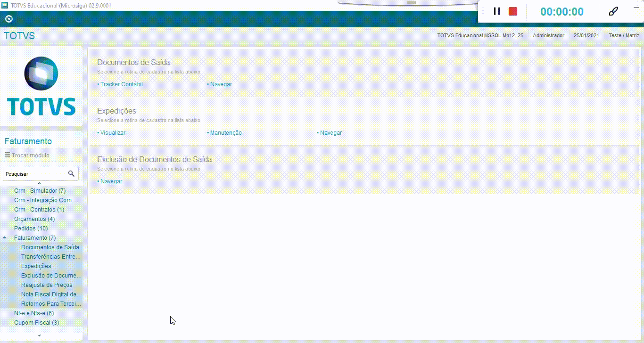Expand Cupom Fiscal (3) group
The width and height of the screenshot is (644, 343).
(x=36, y=323)
